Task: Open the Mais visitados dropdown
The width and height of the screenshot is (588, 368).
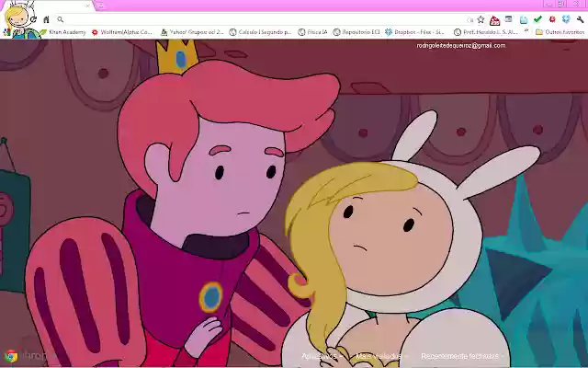Action: [381, 356]
